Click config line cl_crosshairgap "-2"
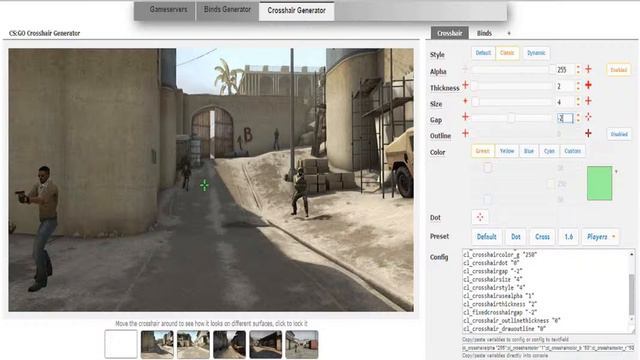The image size is (640, 360). (x=493, y=271)
